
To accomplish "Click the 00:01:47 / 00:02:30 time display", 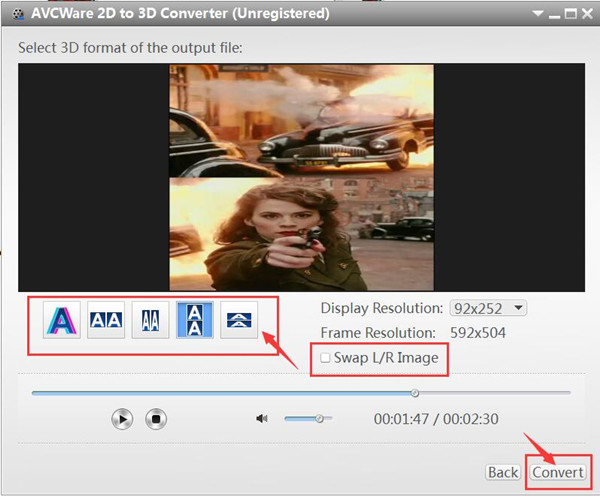I will pyautogui.click(x=436, y=419).
